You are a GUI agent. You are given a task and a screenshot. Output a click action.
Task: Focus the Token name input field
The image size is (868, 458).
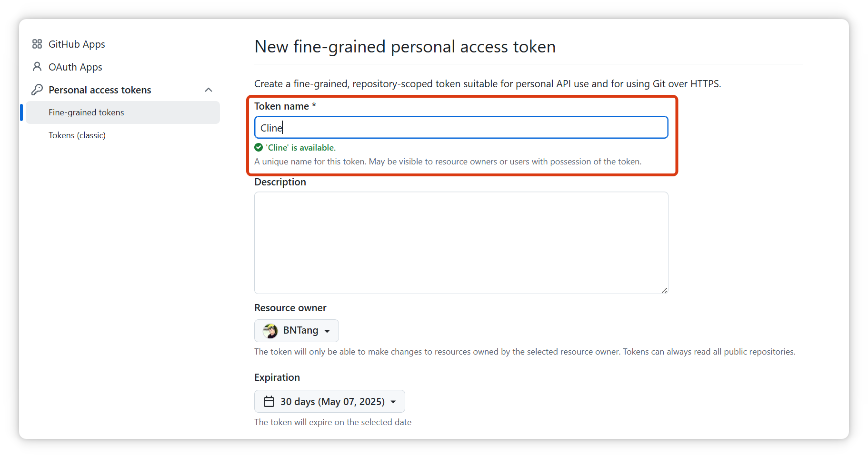[461, 128]
